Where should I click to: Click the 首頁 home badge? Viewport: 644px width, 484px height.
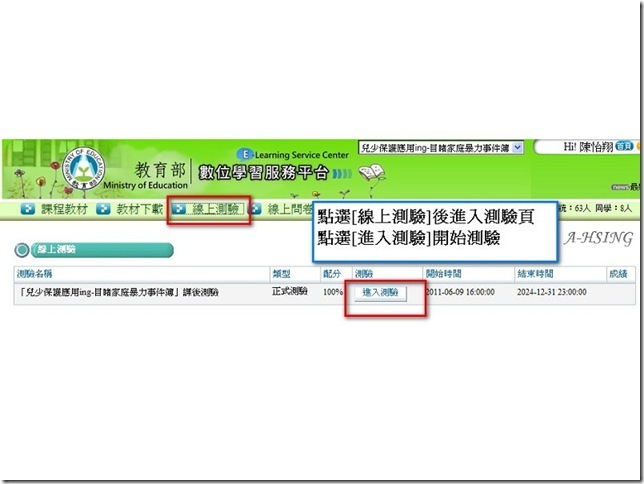click(624, 146)
